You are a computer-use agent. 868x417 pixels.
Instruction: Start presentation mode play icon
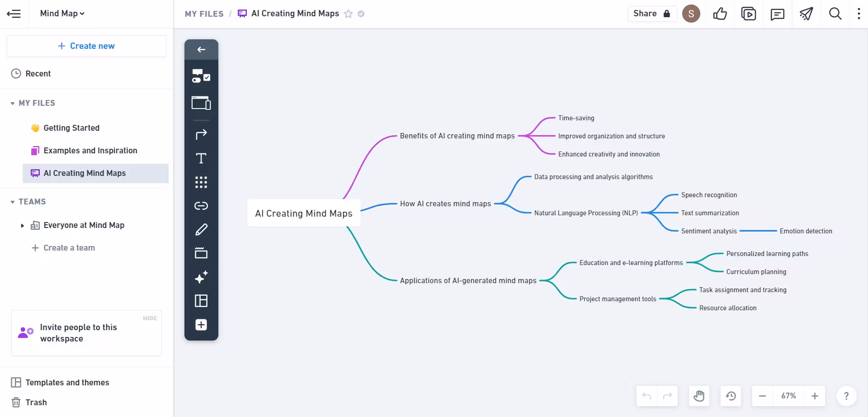[748, 14]
